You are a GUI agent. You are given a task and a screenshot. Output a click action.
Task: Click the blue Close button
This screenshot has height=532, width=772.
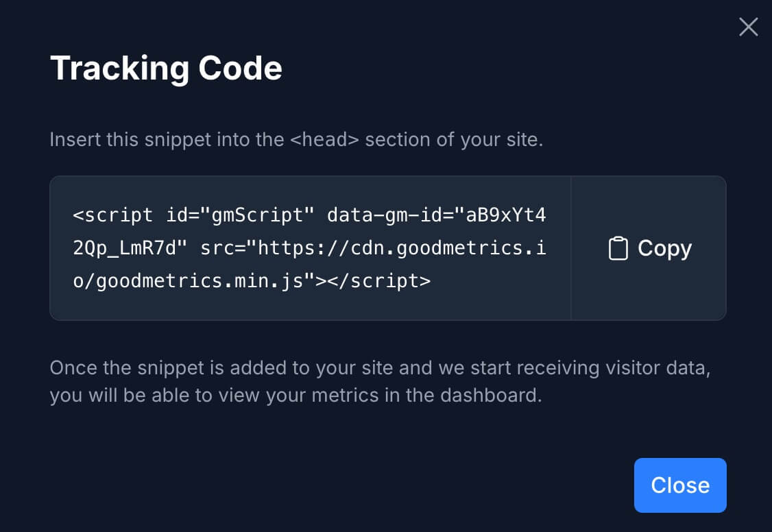click(679, 485)
